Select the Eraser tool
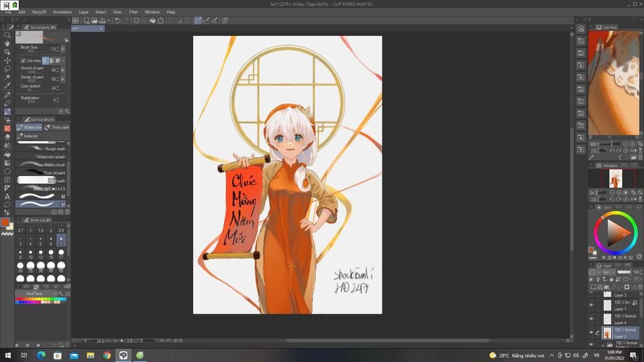 pos(7,136)
